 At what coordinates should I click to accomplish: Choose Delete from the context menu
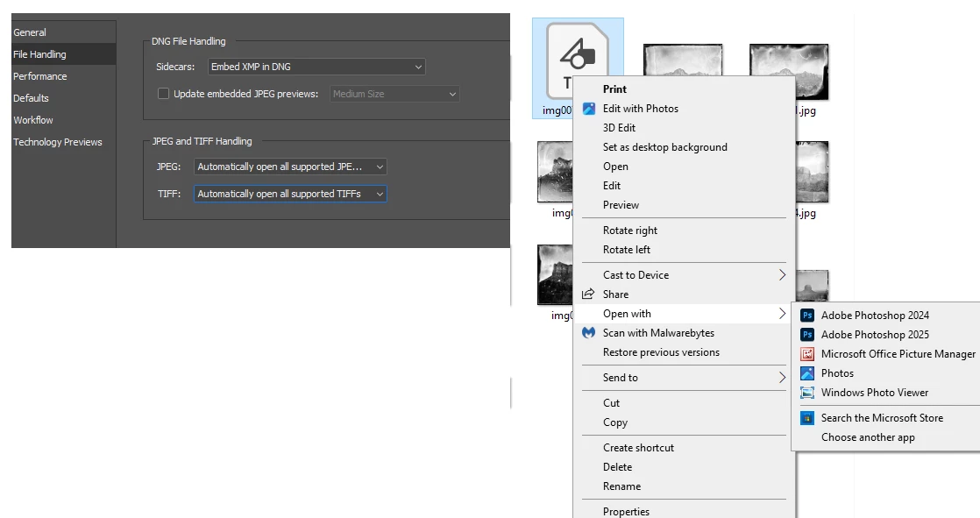pyautogui.click(x=685, y=467)
